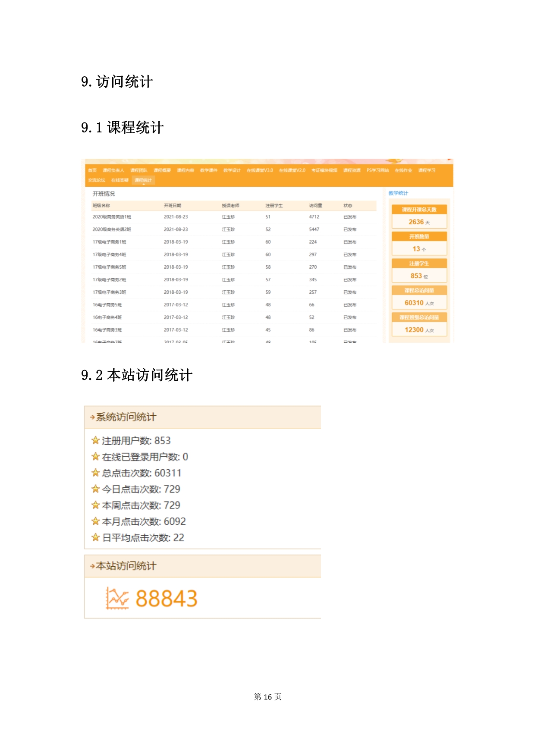Image resolution: width=535 pixels, height=756 pixels.
Task: Select class row 16电子商务3班
Action: click(233, 329)
